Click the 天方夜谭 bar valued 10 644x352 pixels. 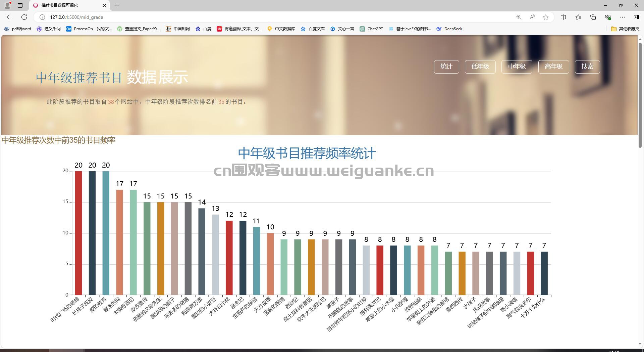point(270,264)
